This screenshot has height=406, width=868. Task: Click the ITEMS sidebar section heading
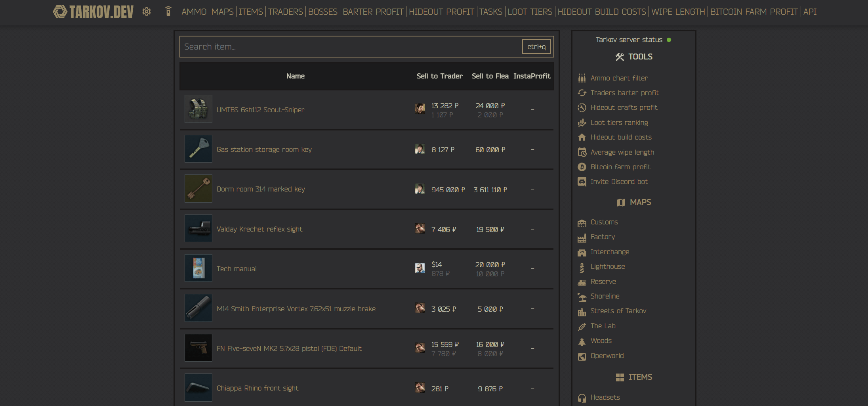(x=634, y=377)
